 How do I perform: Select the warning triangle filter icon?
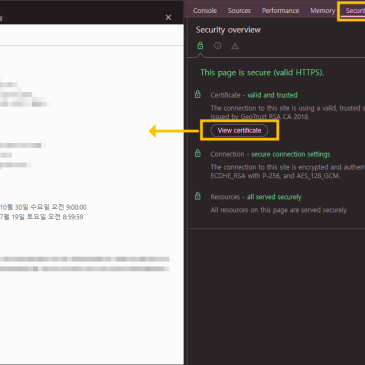pos(235,46)
